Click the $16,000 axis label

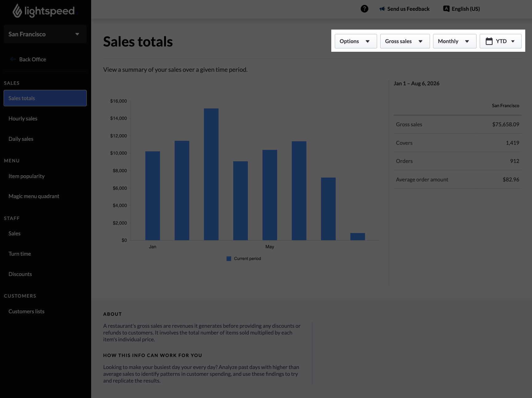click(119, 101)
